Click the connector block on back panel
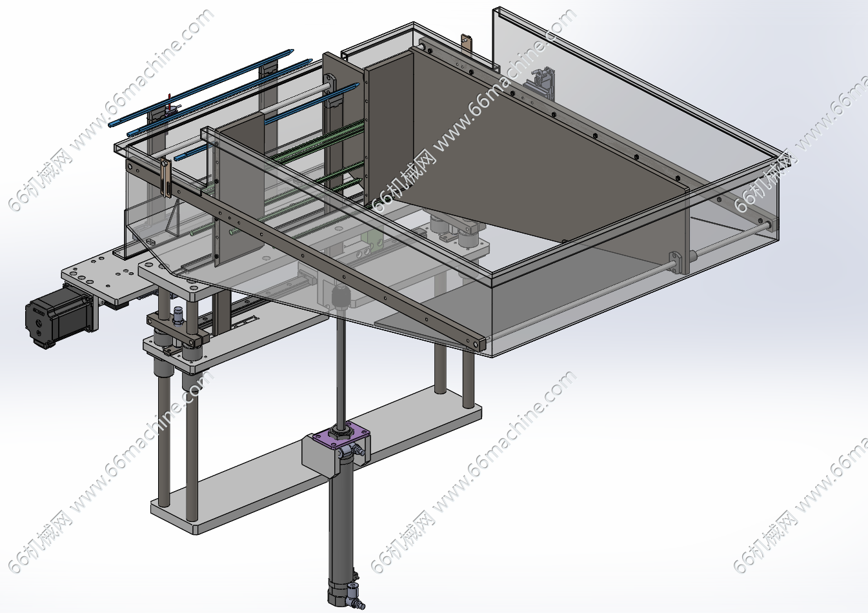The width and height of the screenshot is (868, 613). click(541, 82)
